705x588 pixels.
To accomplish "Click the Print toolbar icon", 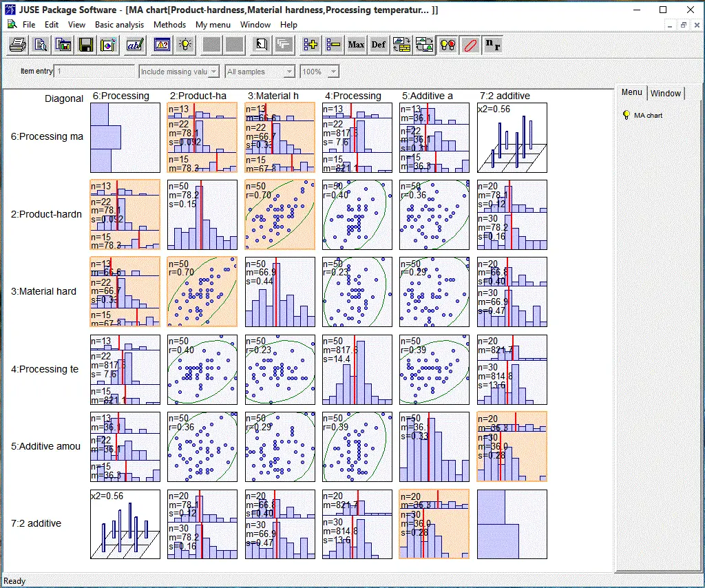I will [x=18, y=45].
